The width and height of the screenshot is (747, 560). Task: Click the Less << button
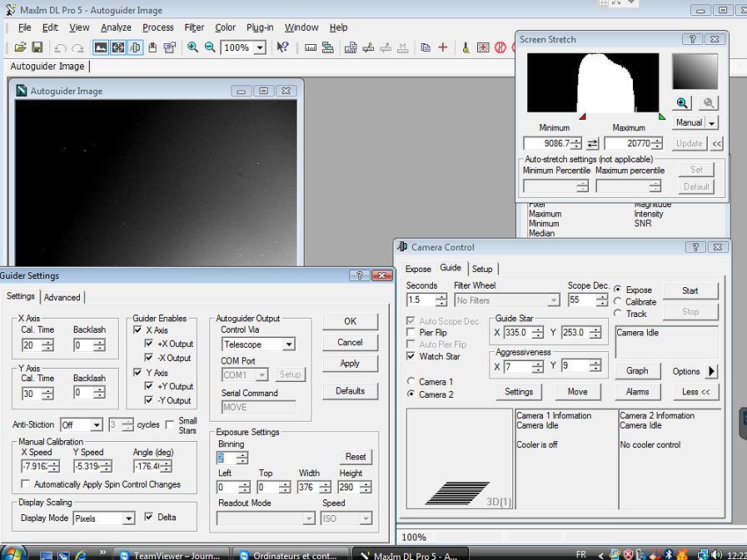pyautogui.click(x=695, y=392)
